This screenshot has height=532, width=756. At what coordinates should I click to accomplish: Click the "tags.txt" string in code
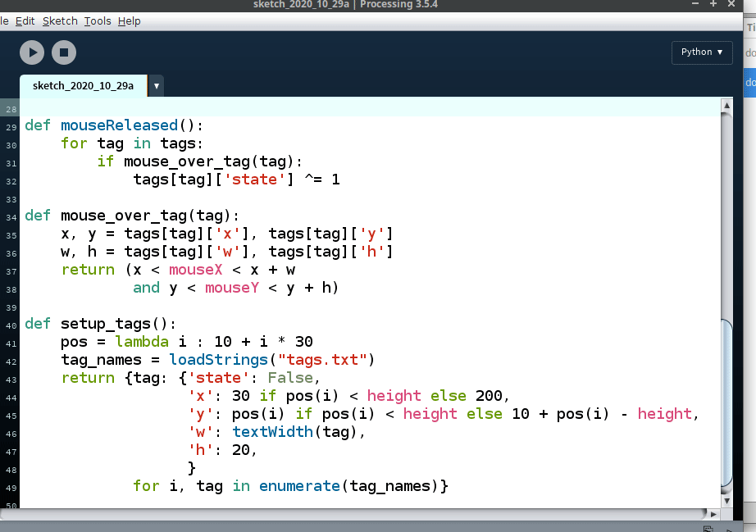tap(326, 360)
